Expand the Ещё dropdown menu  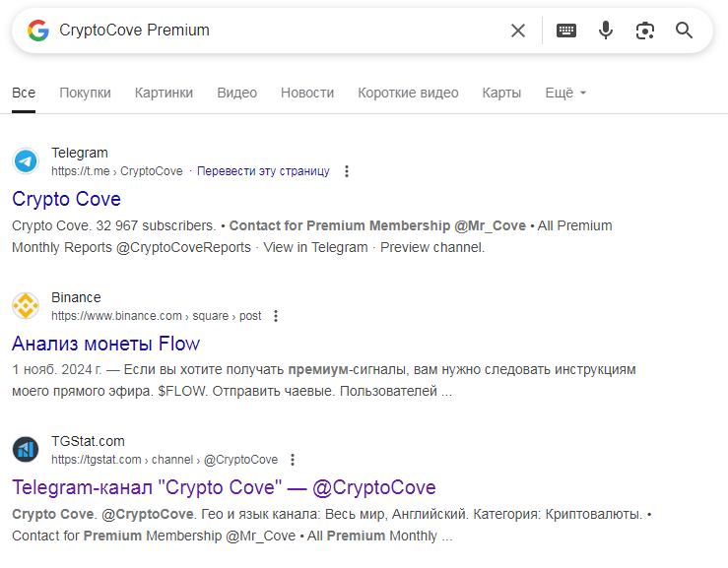pyautogui.click(x=565, y=93)
